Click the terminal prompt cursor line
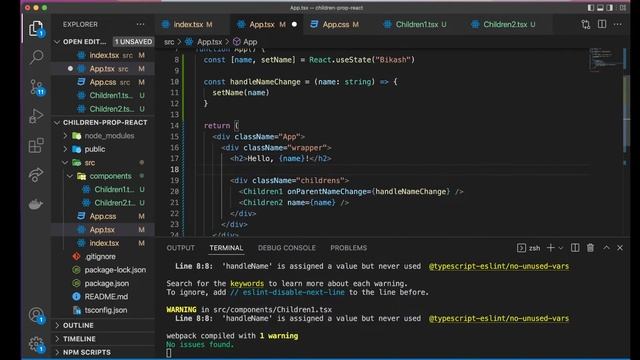 (169, 353)
